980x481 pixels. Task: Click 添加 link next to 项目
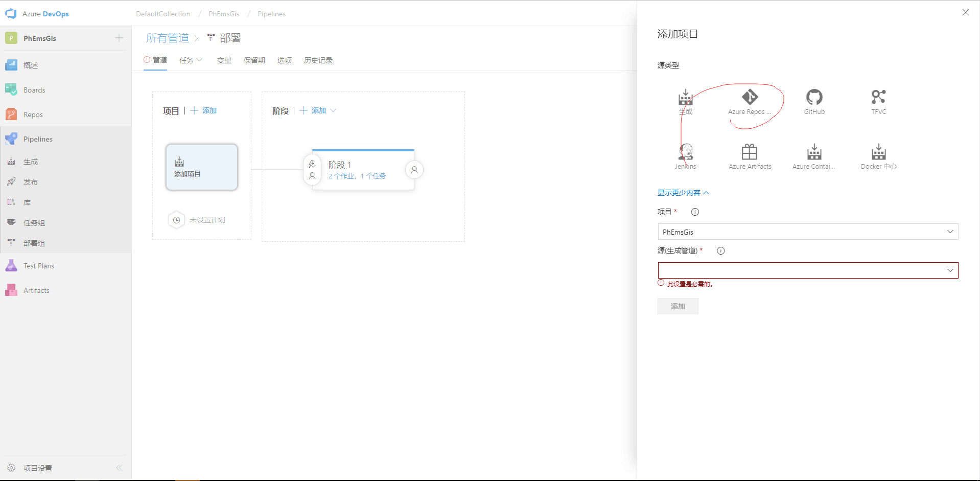(x=204, y=110)
